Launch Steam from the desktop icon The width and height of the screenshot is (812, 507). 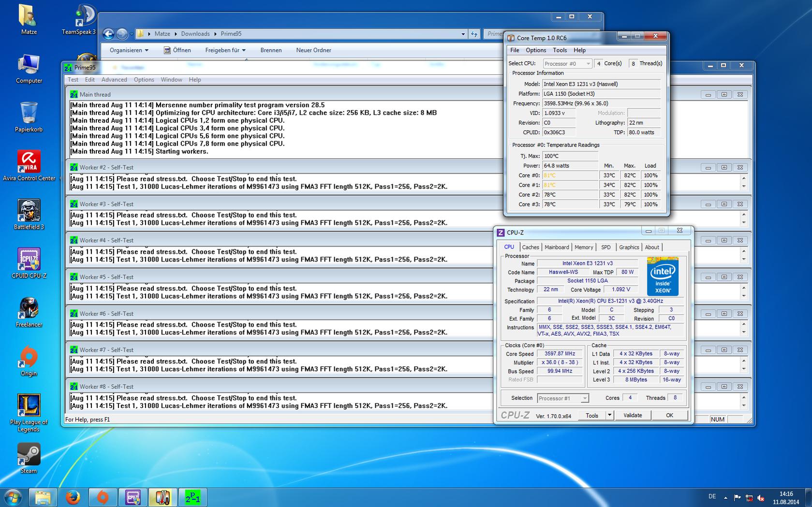(29, 455)
